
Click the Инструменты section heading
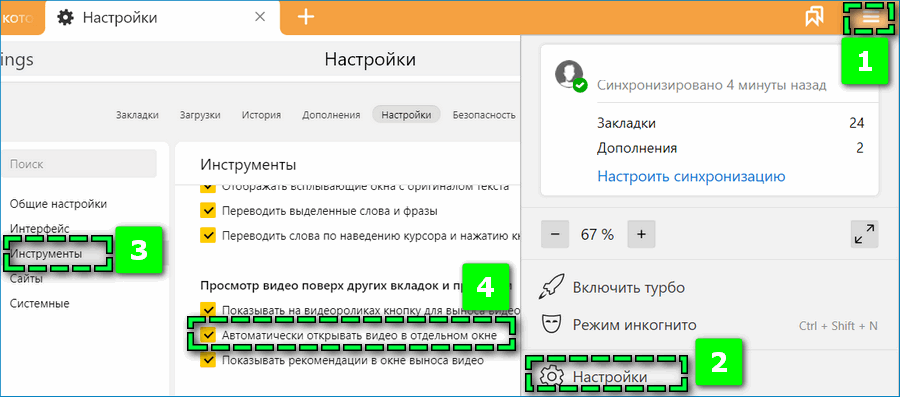click(248, 165)
